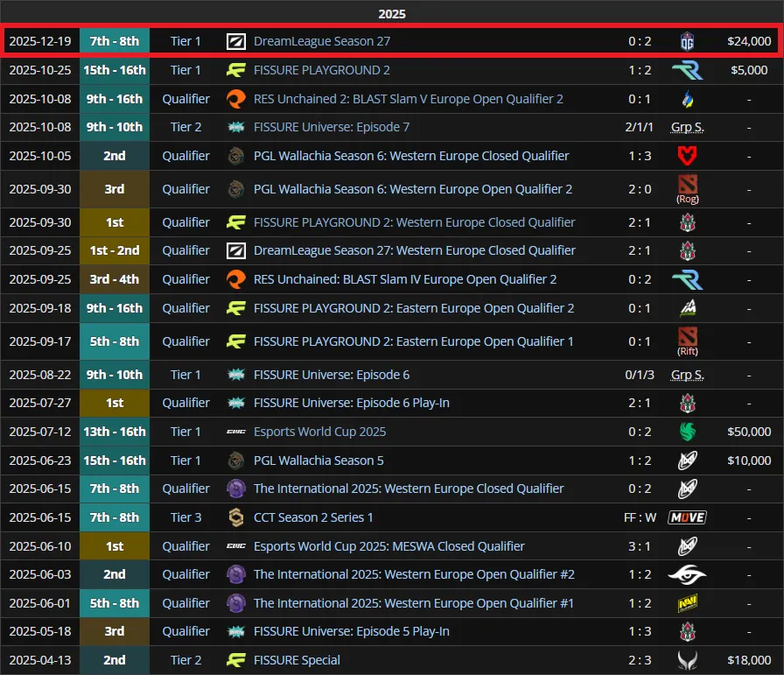This screenshot has width=784, height=675.
Task: Open the FISSURE PLAYGROUND 2 tournament link
Action: tap(321, 70)
